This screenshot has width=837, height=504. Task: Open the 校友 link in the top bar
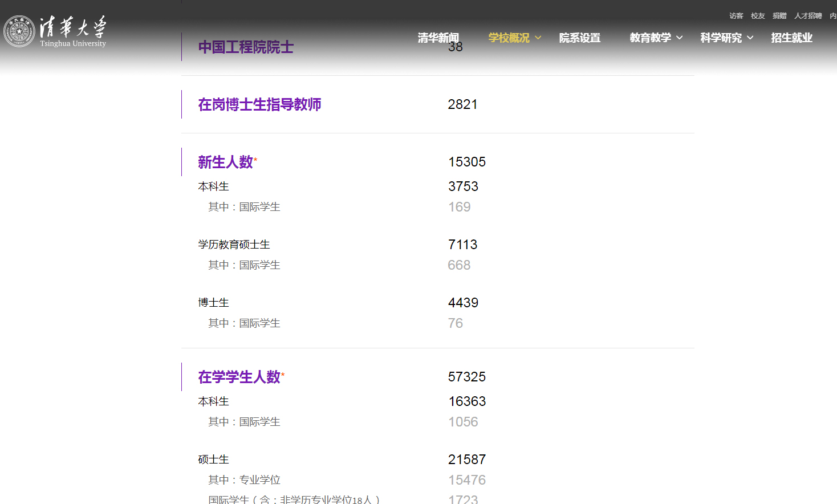[x=757, y=15]
